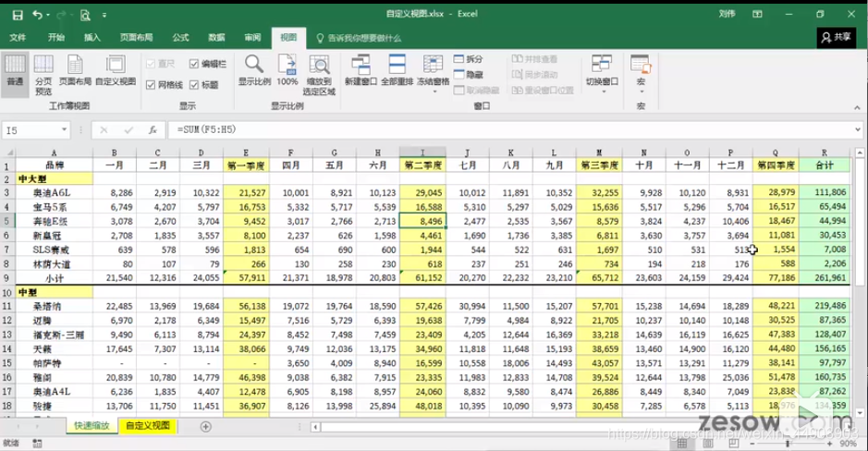Click the zoom in plus button
The image size is (868, 451).
coord(830,444)
